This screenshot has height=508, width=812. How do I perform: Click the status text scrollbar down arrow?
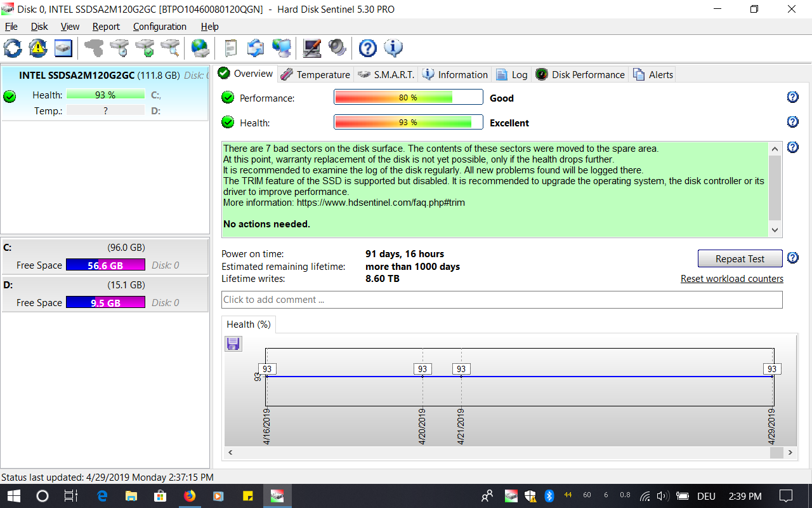click(775, 231)
